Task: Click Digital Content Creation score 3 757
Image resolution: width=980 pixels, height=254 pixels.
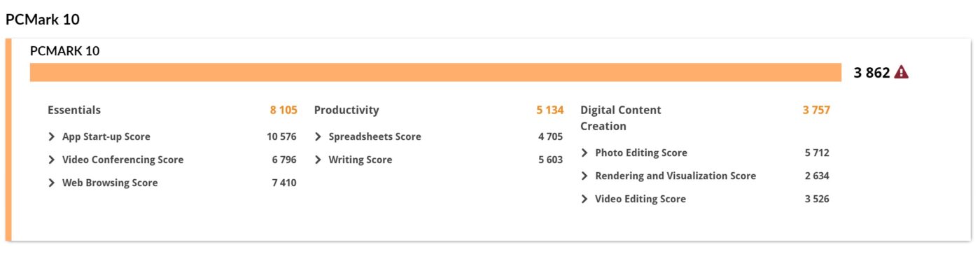Action: click(816, 110)
